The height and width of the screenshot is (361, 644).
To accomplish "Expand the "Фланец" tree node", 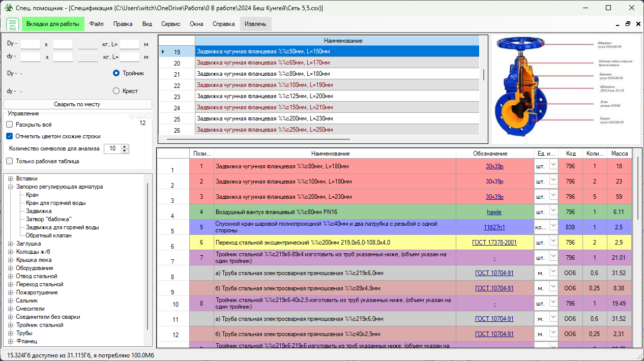I will click(x=11, y=341).
